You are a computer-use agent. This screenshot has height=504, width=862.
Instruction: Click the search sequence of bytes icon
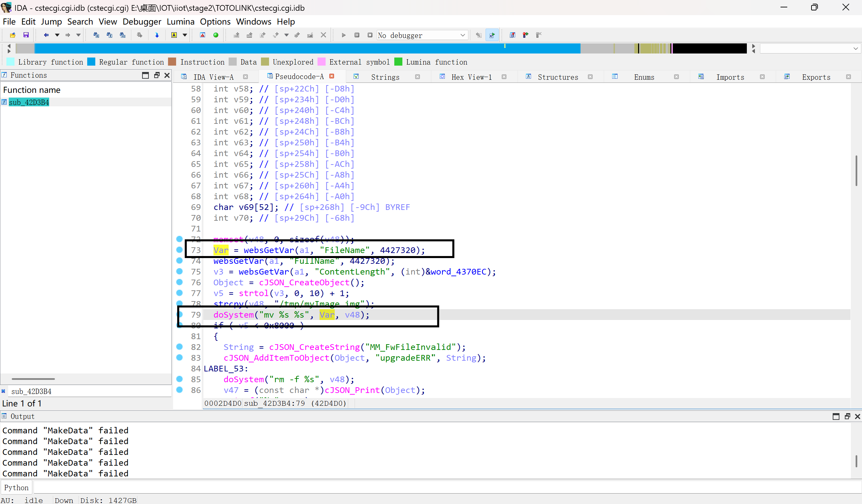123,35
